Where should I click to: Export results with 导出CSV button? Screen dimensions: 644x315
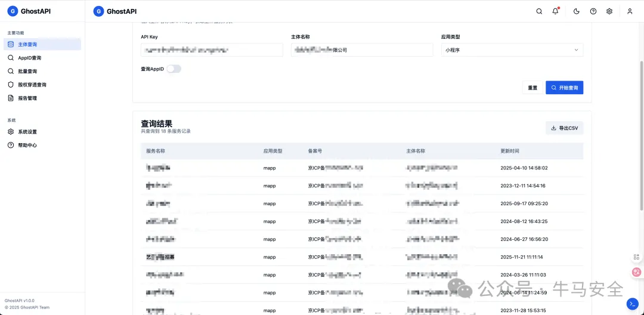564,128
